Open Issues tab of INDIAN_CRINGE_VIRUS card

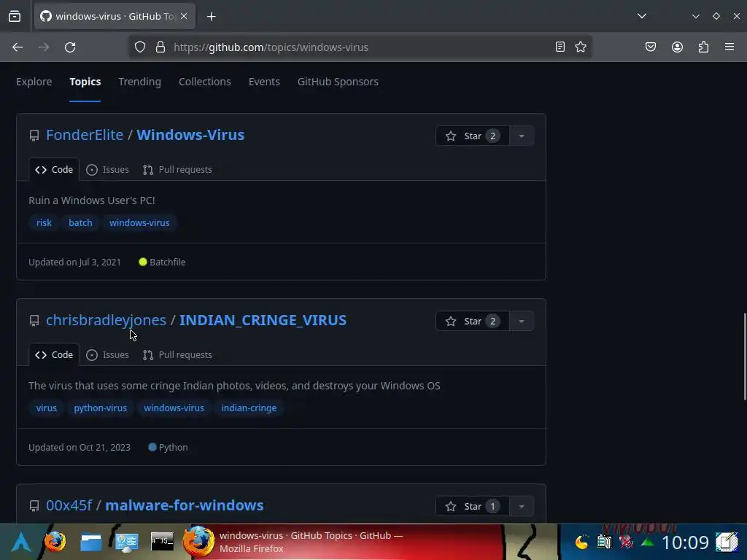click(108, 355)
